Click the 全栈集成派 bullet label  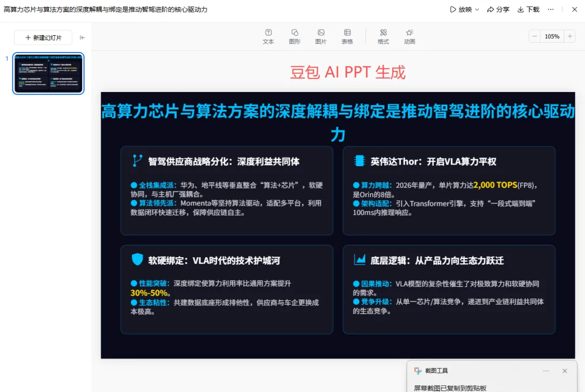[x=157, y=185]
